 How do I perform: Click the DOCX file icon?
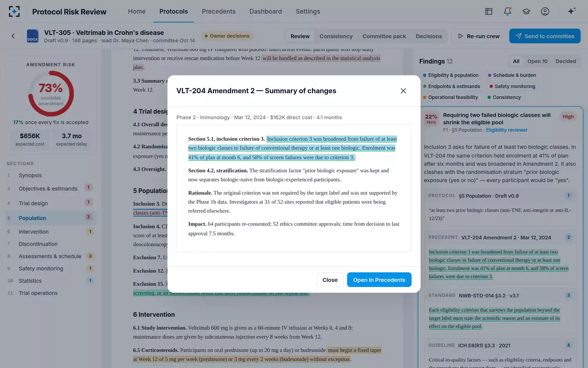33,36
